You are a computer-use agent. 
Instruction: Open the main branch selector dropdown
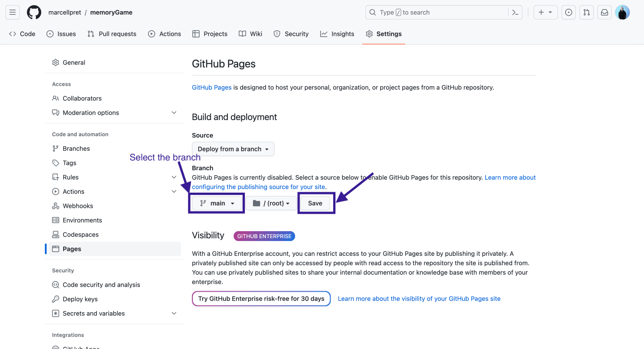tap(216, 203)
